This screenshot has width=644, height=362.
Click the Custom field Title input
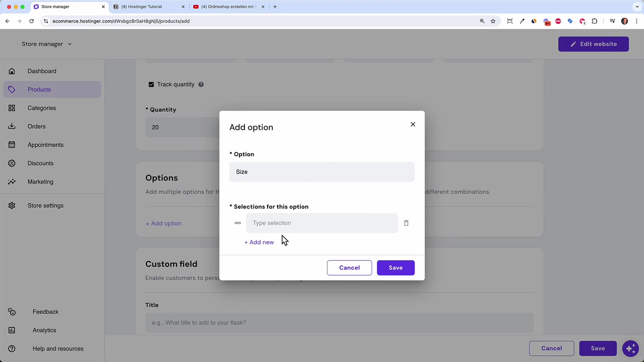tap(339, 323)
